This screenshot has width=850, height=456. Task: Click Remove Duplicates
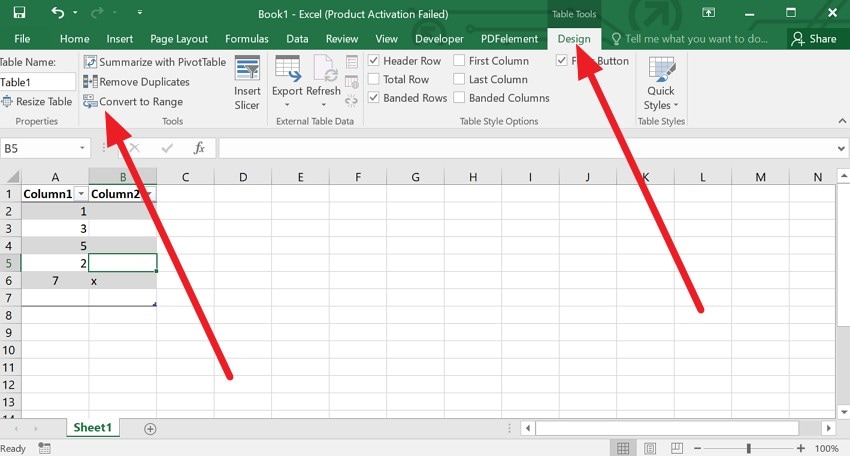pos(137,82)
